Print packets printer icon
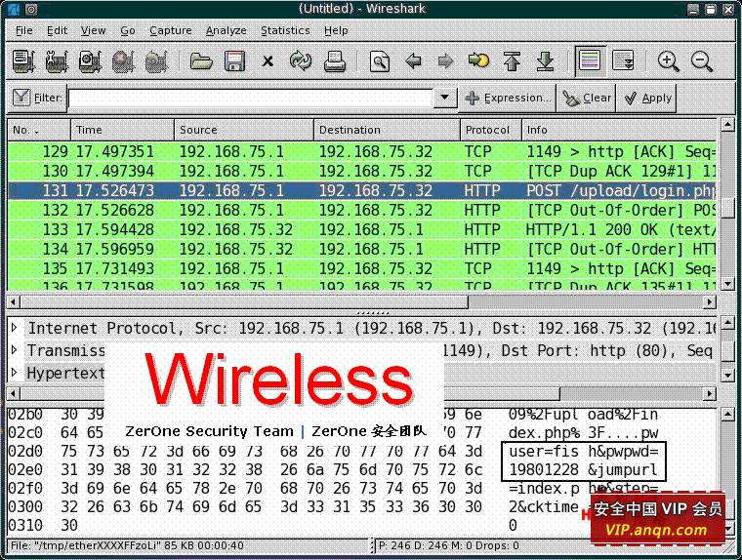The image size is (742, 560). pos(335,61)
